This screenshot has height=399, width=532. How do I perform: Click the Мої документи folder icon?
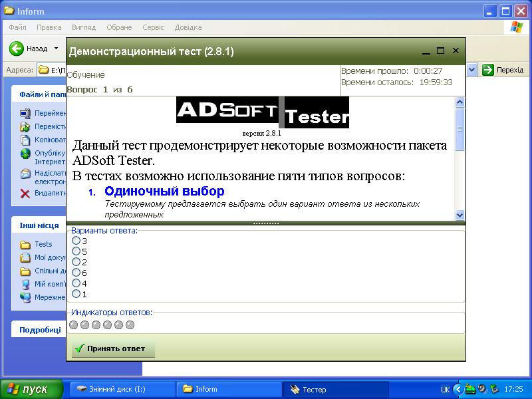coord(25,258)
